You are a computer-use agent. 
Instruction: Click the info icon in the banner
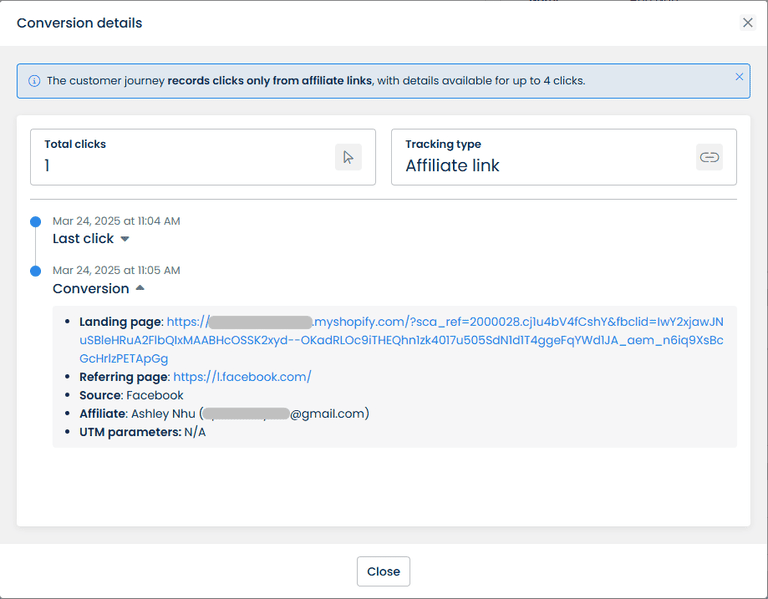(x=34, y=81)
